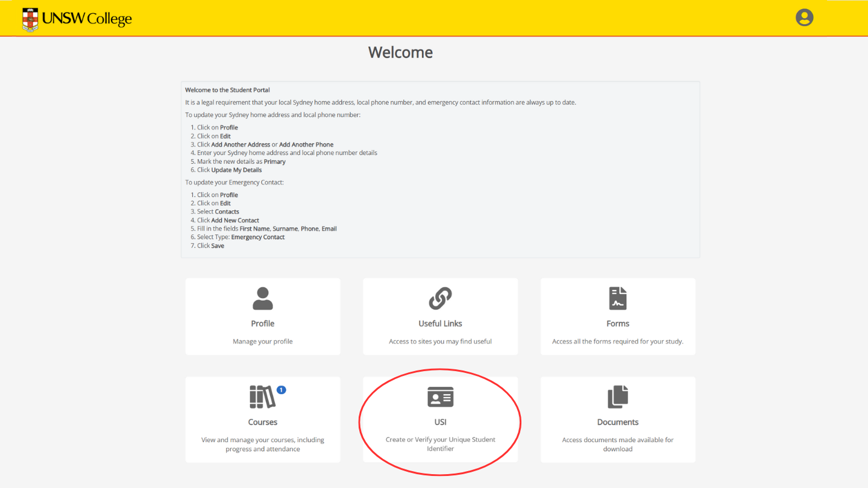The height and width of the screenshot is (488, 868).
Task: Click 'Add Another Address or Add Another Phone' step
Action: [x=265, y=145]
